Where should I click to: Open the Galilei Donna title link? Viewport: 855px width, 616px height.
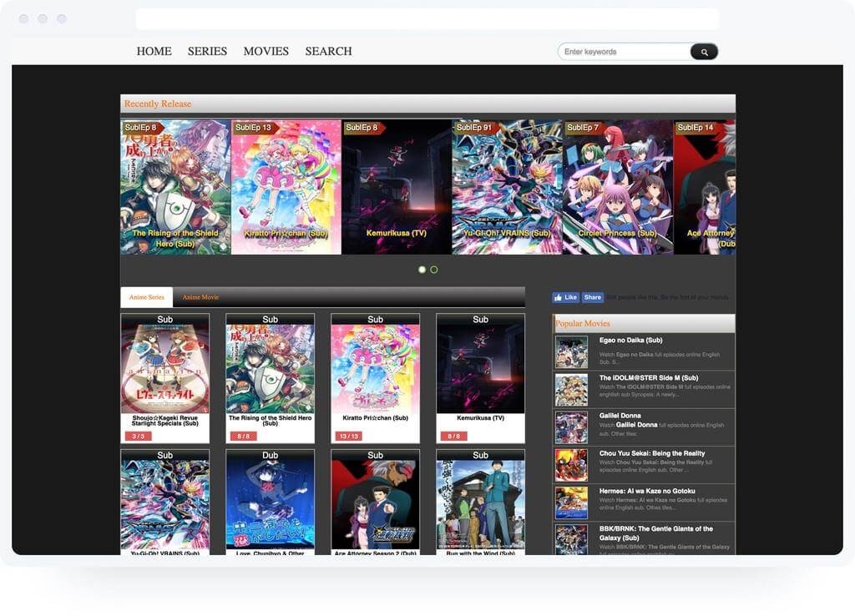point(620,416)
